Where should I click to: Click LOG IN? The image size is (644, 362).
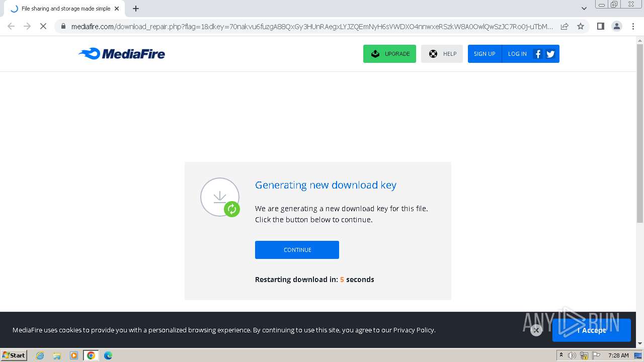tap(517, 54)
